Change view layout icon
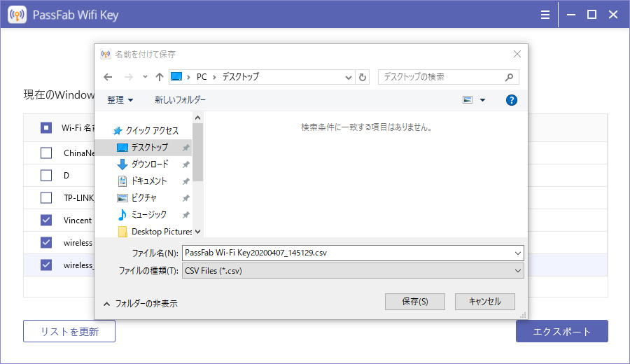 tap(468, 100)
